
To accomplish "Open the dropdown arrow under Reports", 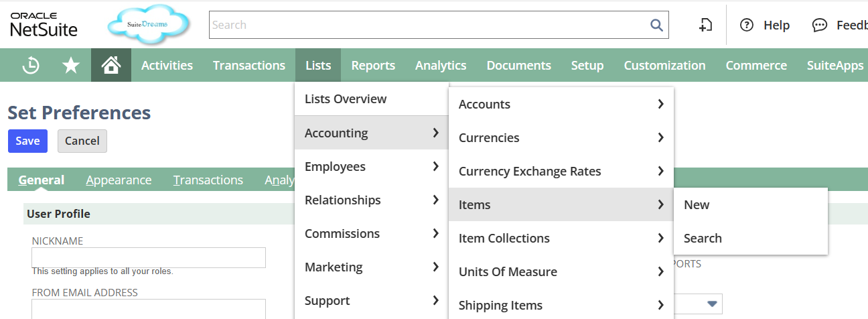I will (713, 304).
